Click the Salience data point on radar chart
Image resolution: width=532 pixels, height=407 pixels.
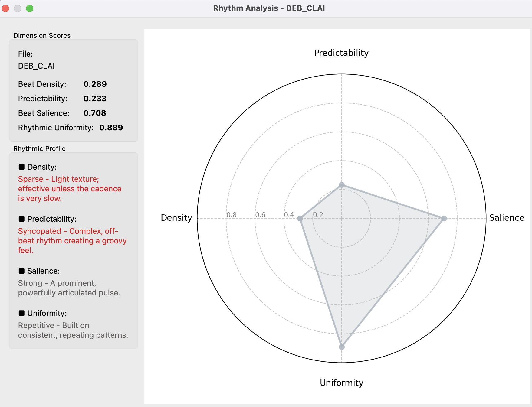click(444, 218)
